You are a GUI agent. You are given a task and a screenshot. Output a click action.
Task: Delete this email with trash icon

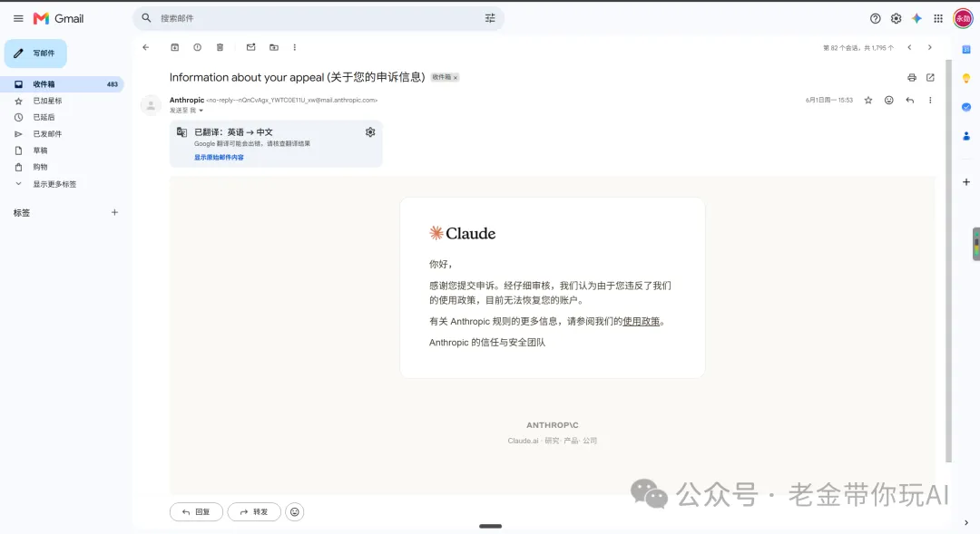coord(220,47)
